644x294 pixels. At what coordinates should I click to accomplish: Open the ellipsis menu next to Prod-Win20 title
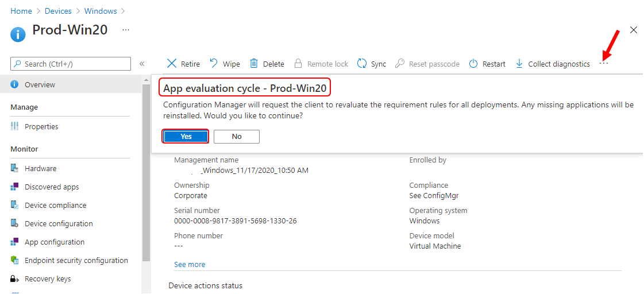(126, 30)
